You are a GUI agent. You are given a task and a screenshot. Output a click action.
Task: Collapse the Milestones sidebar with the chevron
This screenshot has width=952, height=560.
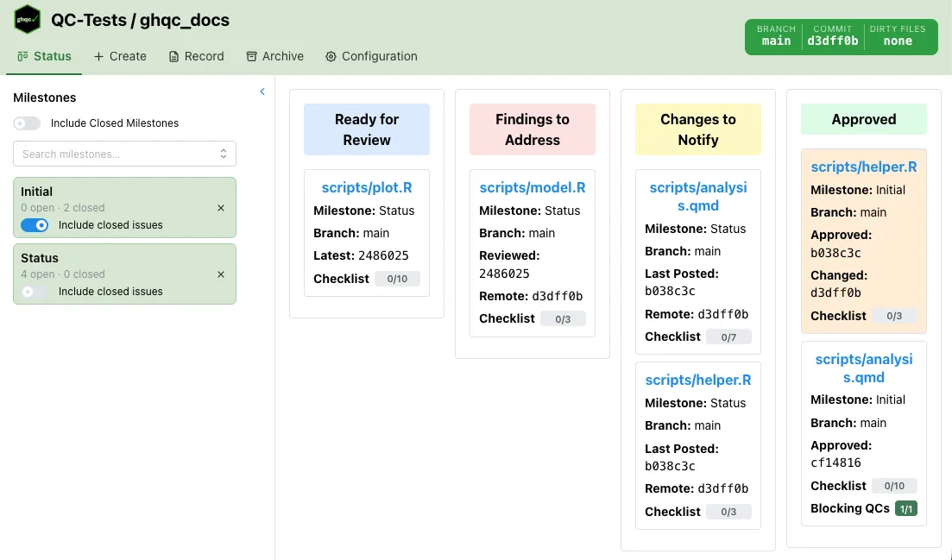click(x=262, y=91)
